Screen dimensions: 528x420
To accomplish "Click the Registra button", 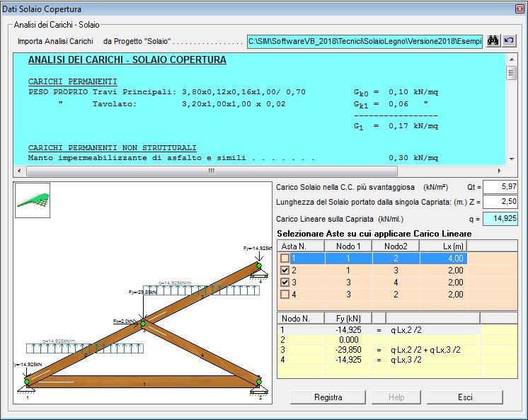I will 328,397.
